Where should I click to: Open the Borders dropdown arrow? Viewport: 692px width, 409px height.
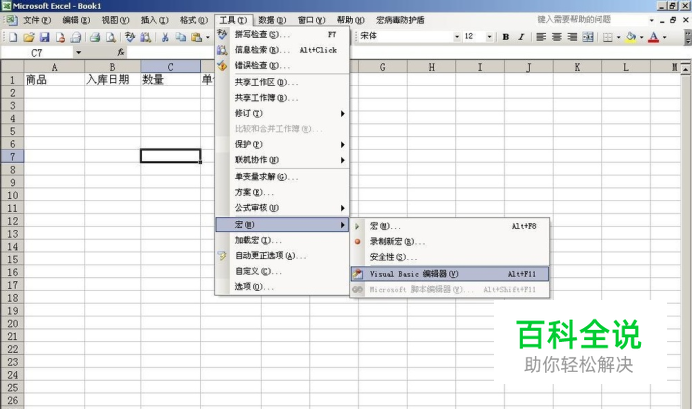(x=618, y=37)
